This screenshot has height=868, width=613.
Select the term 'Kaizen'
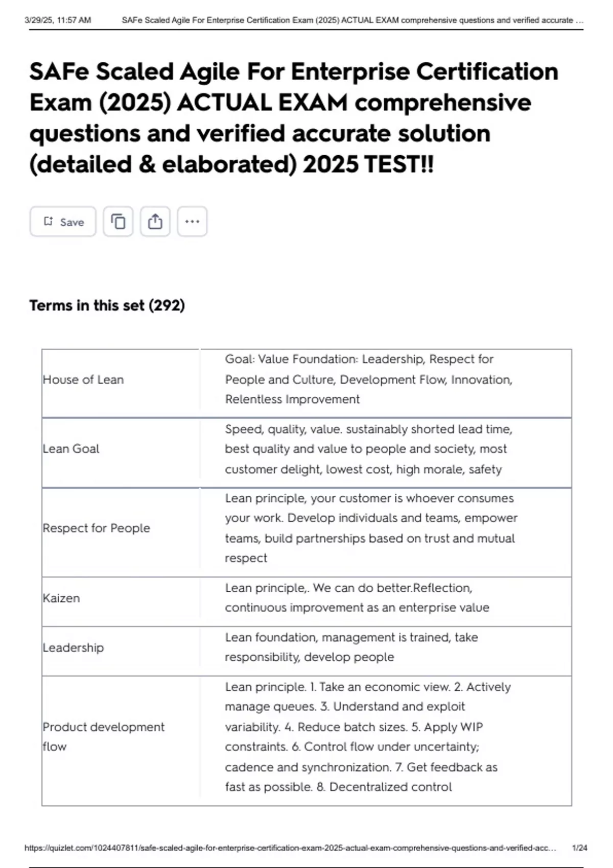tap(63, 598)
